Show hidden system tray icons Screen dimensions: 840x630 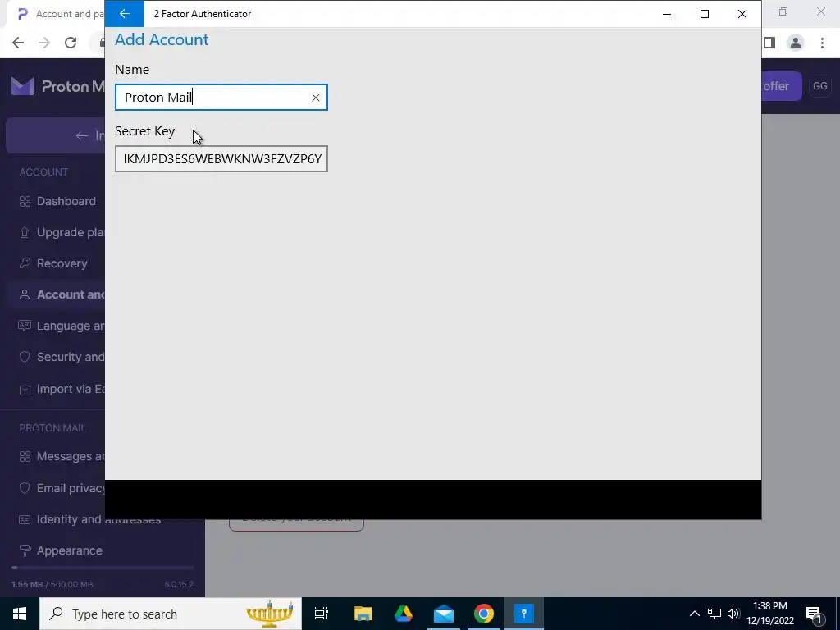(694, 614)
